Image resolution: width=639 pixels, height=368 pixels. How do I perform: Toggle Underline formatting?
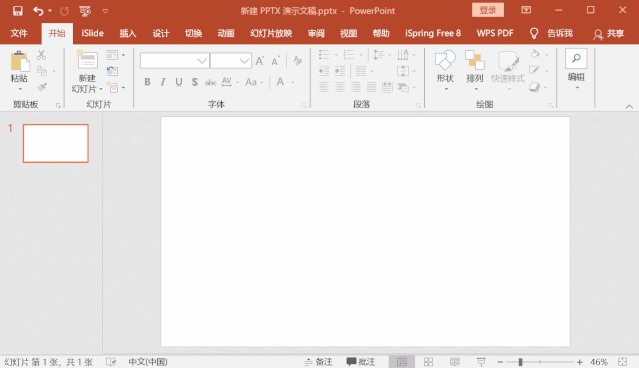coord(179,82)
